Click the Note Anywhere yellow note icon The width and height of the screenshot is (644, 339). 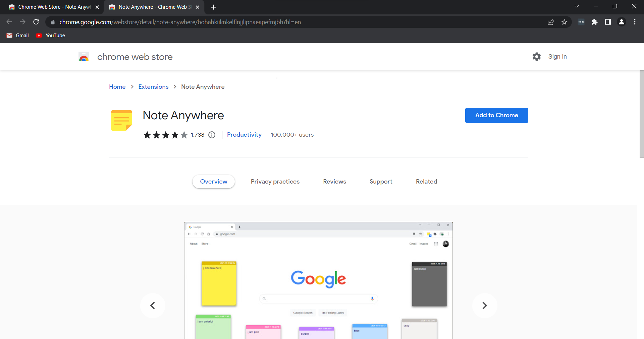(x=121, y=120)
